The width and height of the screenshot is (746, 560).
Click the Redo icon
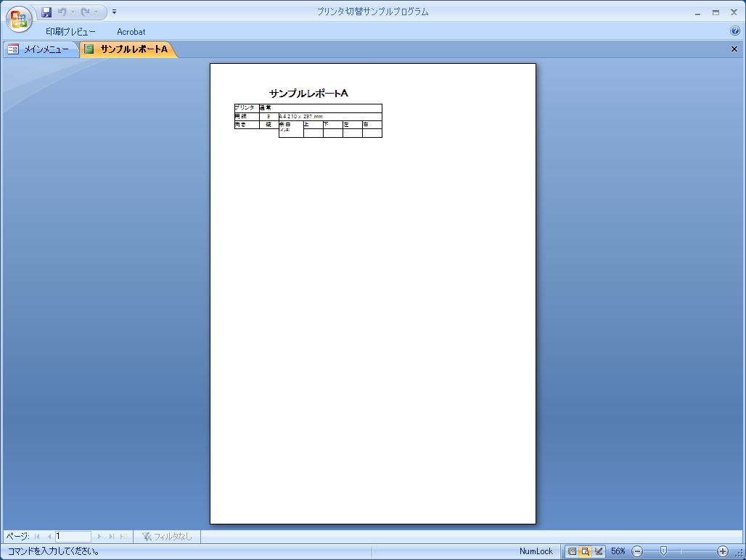(85, 12)
